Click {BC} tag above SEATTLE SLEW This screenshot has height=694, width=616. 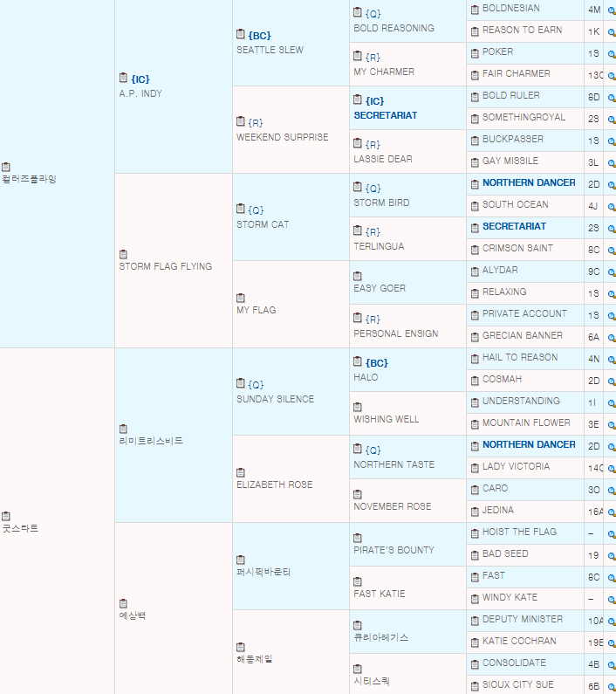pos(259,36)
